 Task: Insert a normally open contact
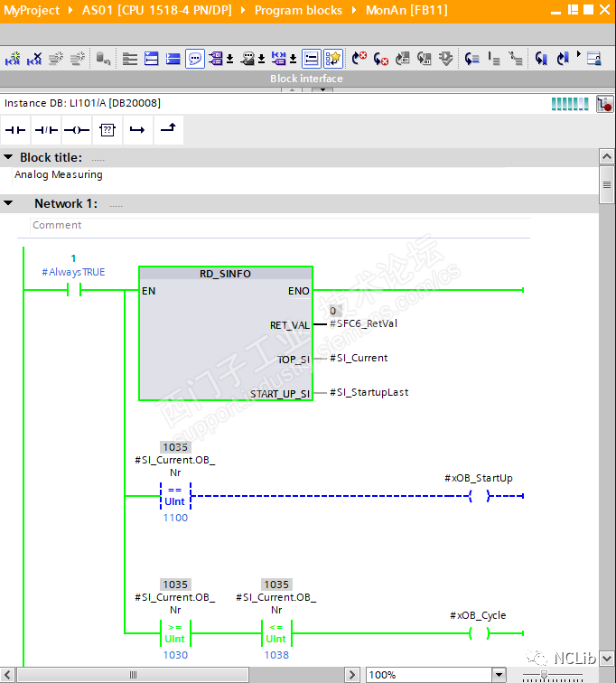pyautogui.click(x=15, y=130)
